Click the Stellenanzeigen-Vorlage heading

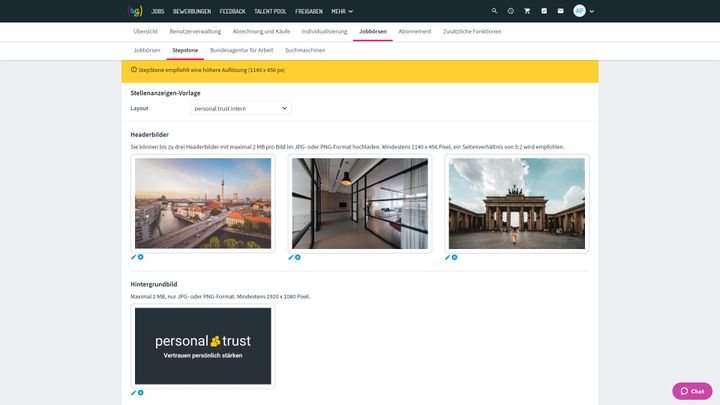click(165, 93)
